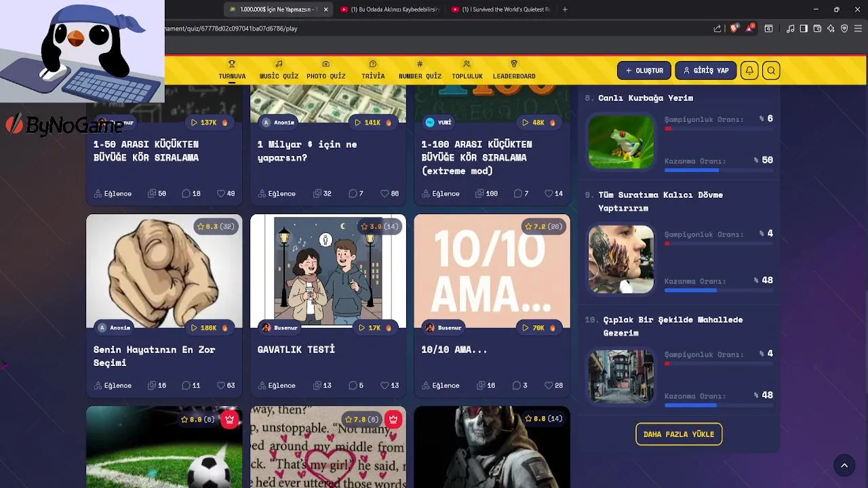Open the Photo Quiz nav item

click(326, 70)
